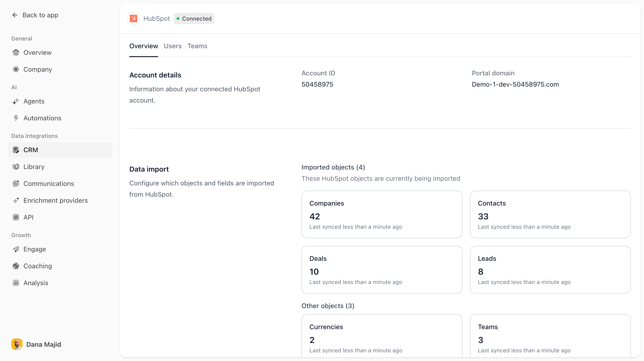Click the Account ID value 50458975
This screenshot has height=361, width=644.
tap(317, 85)
